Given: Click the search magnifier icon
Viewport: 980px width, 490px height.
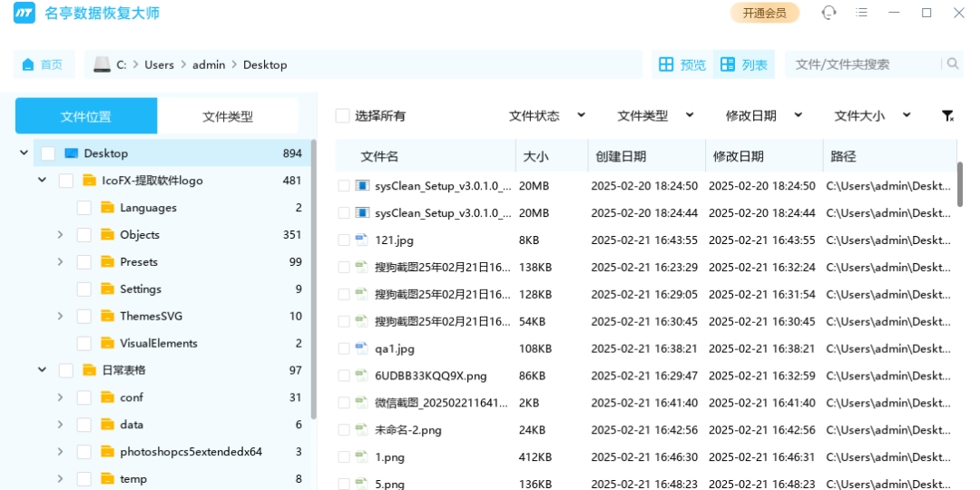Looking at the screenshot, I should (952, 64).
